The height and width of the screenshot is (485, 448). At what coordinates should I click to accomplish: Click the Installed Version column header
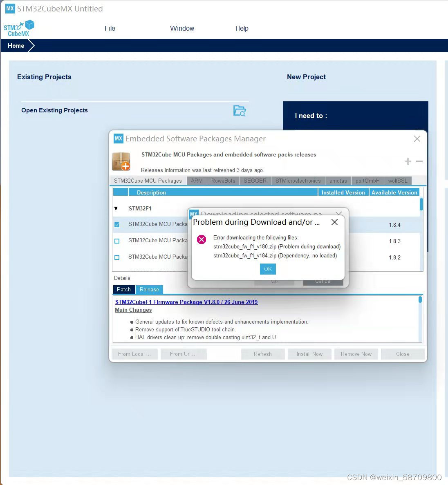tap(343, 192)
